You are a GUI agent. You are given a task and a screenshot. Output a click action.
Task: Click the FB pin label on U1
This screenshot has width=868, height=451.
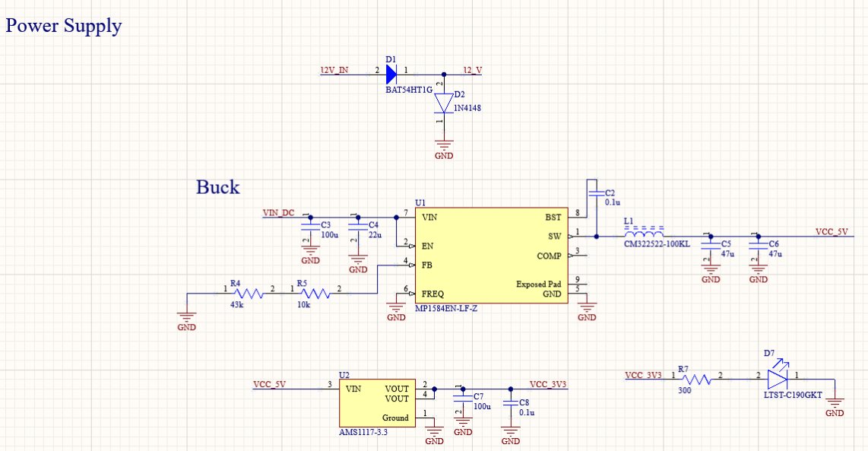click(x=427, y=265)
